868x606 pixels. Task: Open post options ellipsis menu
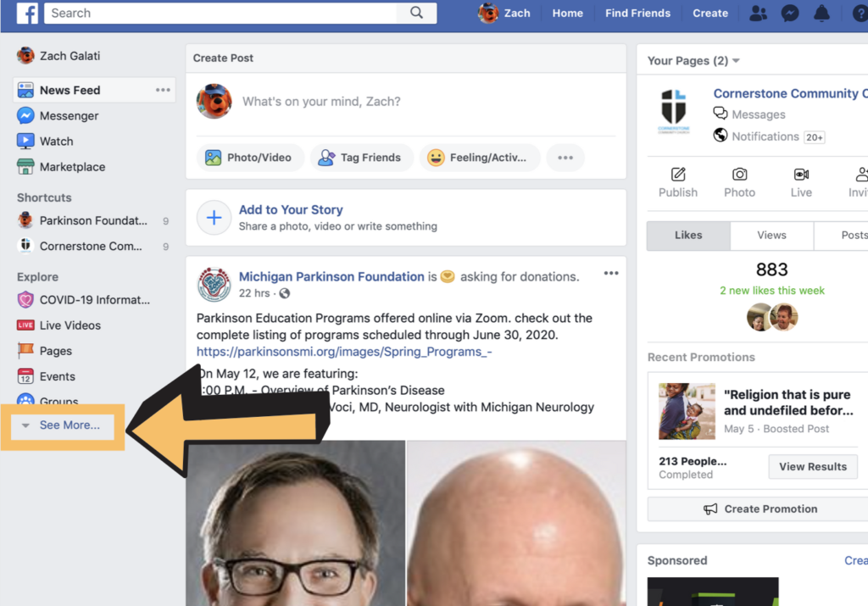click(x=610, y=273)
